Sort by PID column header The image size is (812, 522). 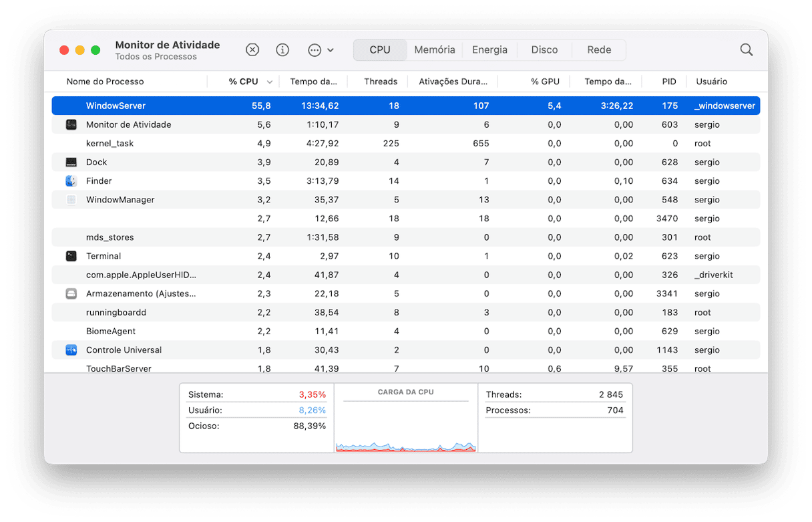[x=669, y=82]
